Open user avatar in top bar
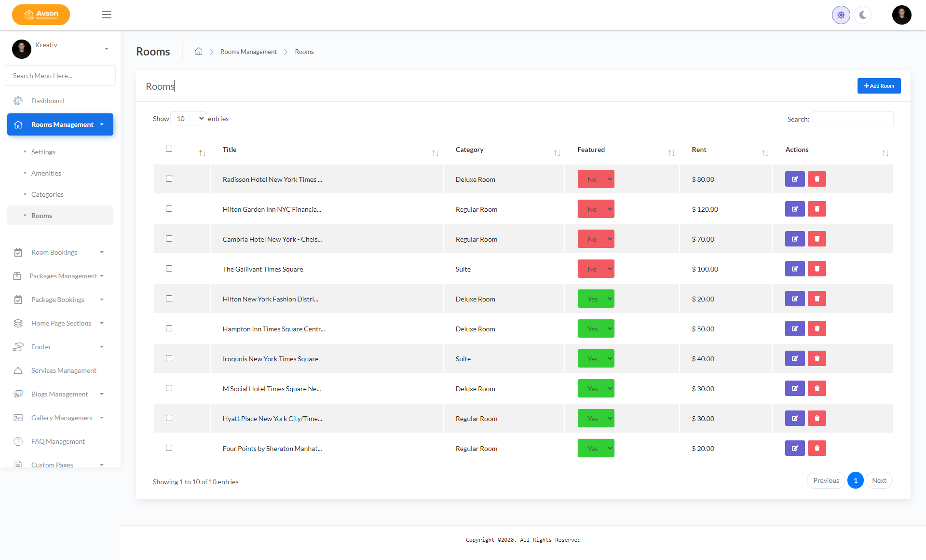This screenshot has height=560, width=926. point(901,15)
